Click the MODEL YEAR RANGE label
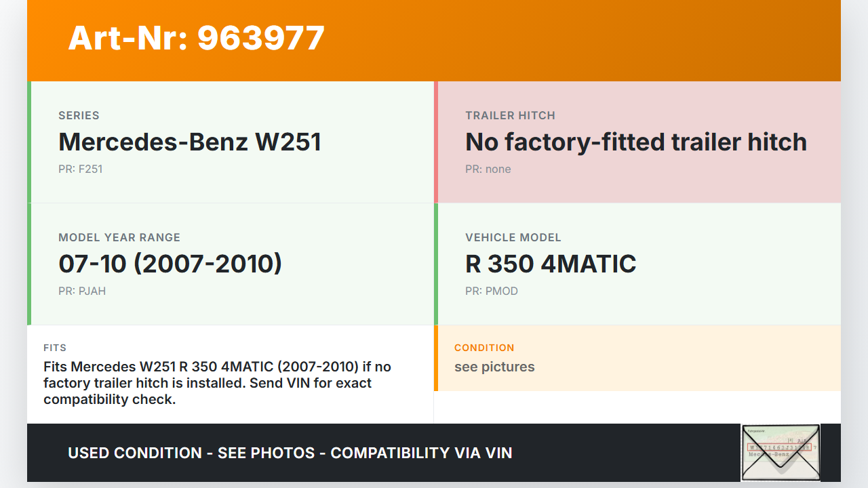Screen dimensions: 868x488 119,237
